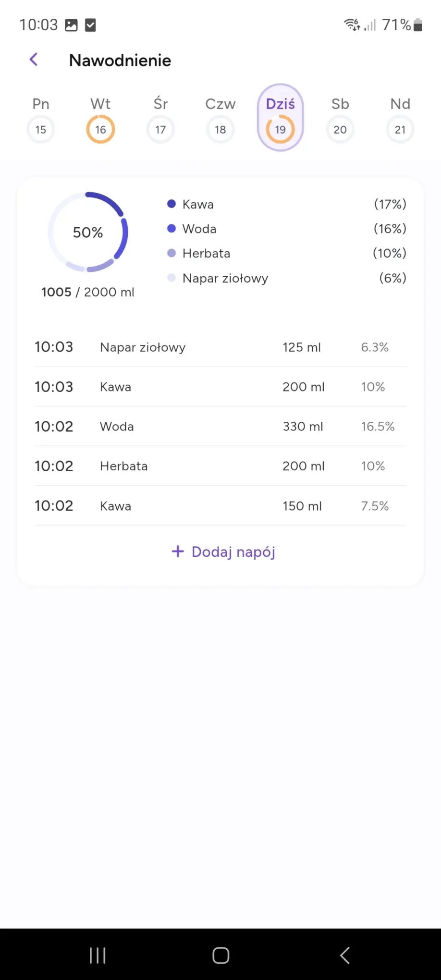Select the Herbata legend entry

(x=206, y=253)
